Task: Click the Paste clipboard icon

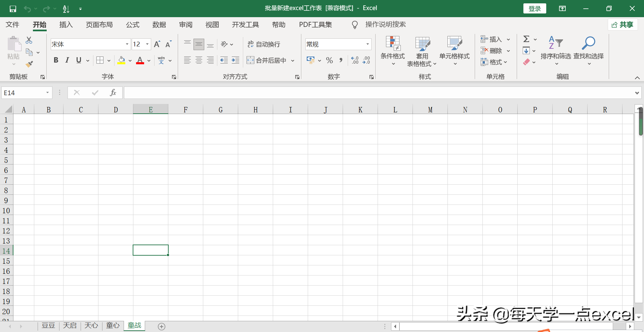Action: coord(13,44)
